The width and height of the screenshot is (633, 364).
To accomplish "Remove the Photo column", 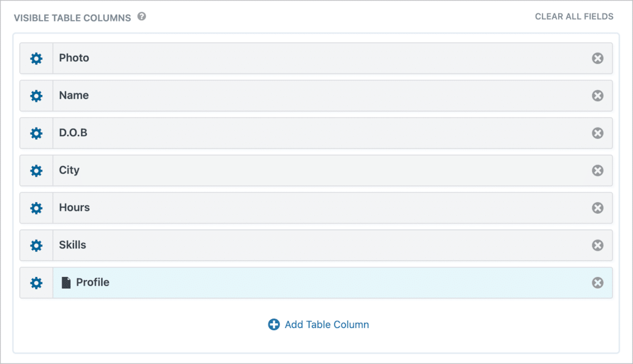I will (x=597, y=59).
